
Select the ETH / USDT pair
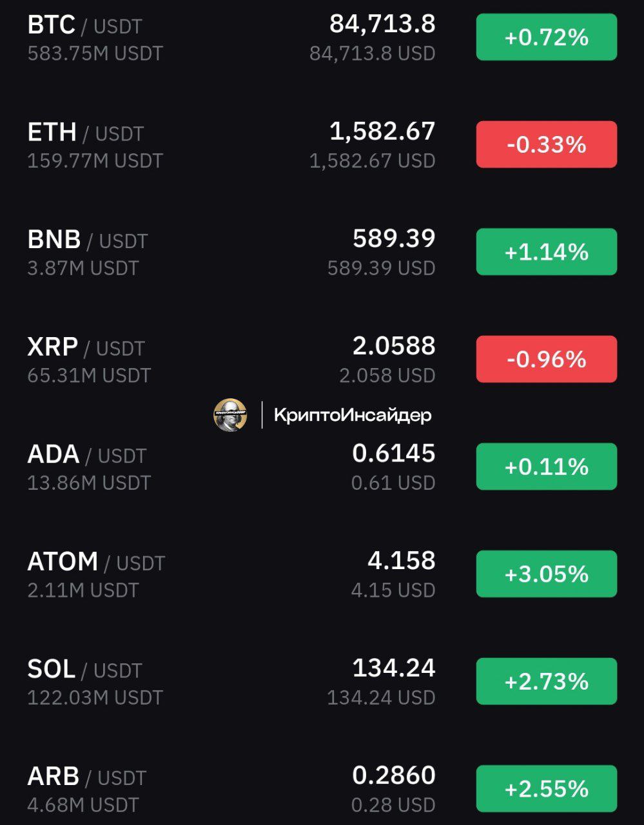(x=322, y=144)
